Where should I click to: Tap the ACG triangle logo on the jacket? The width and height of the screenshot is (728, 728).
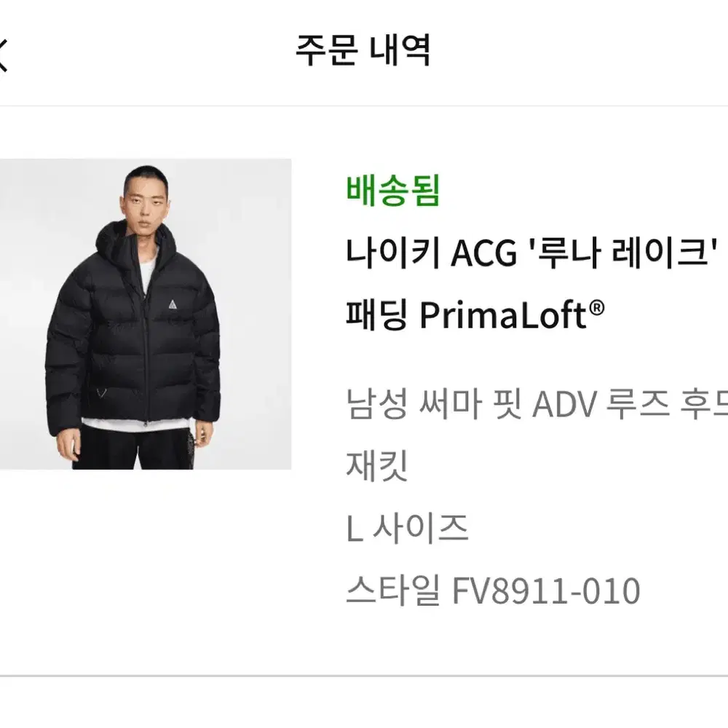(173, 304)
